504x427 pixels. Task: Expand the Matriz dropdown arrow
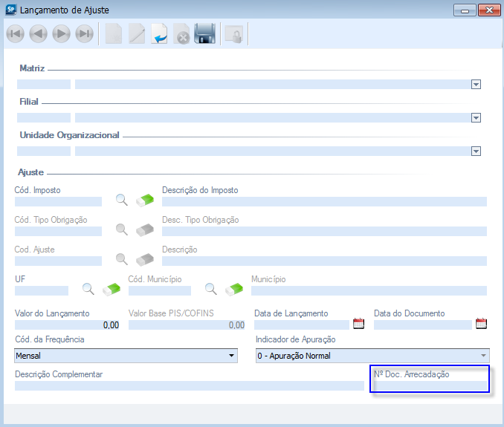click(x=476, y=85)
